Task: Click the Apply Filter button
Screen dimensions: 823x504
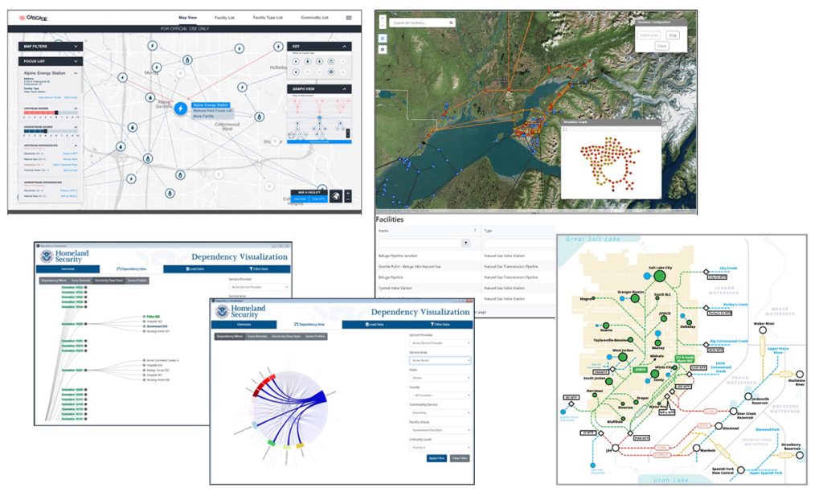Action: point(436,458)
